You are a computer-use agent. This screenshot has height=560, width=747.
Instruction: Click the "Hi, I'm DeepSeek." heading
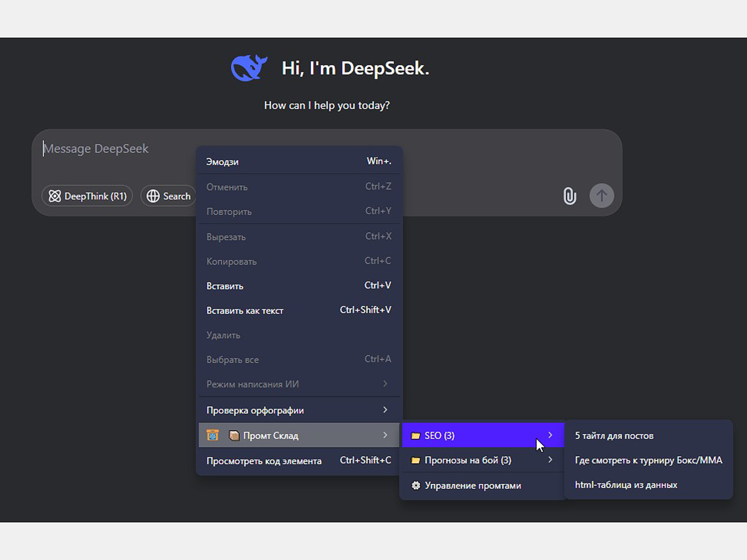pos(356,68)
